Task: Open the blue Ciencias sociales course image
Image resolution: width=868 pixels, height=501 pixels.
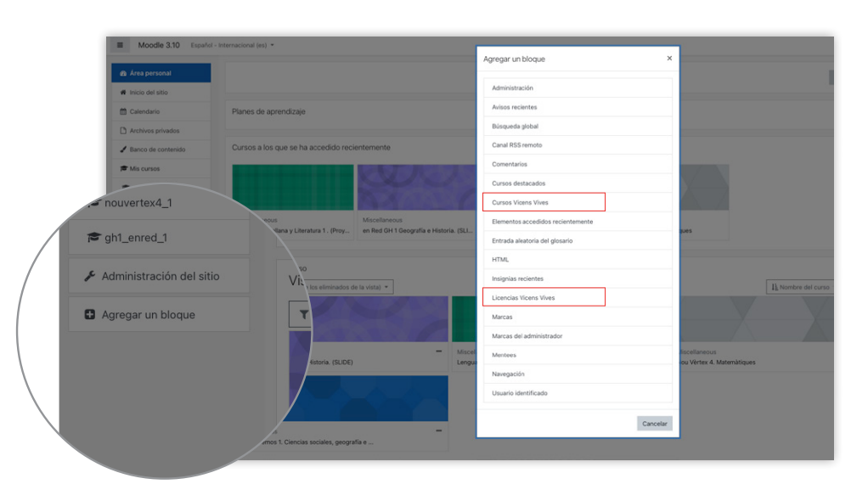Action: tap(369, 398)
